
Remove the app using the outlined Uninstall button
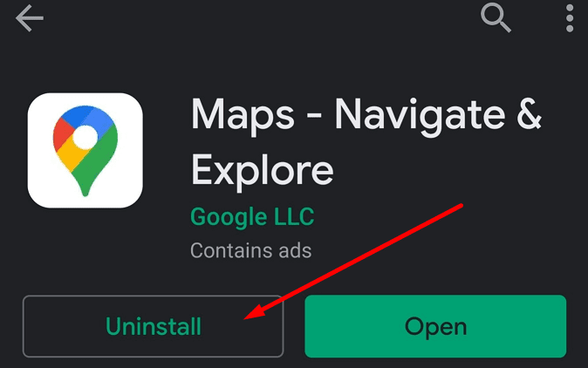pos(153,326)
